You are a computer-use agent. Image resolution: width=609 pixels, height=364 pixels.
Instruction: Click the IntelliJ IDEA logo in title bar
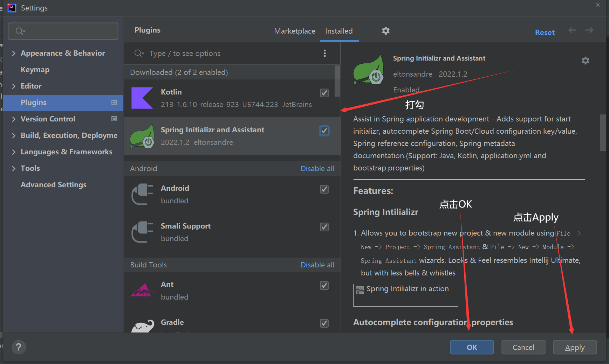pyautogui.click(x=12, y=8)
